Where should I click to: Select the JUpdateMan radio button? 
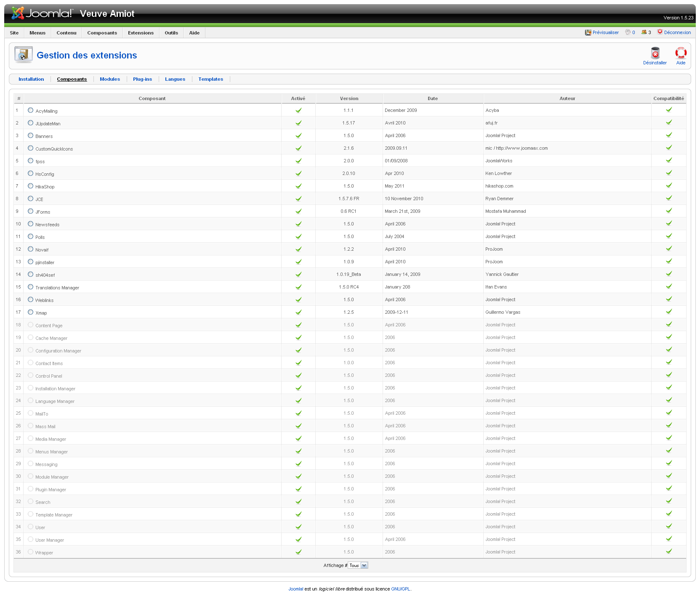coord(30,123)
